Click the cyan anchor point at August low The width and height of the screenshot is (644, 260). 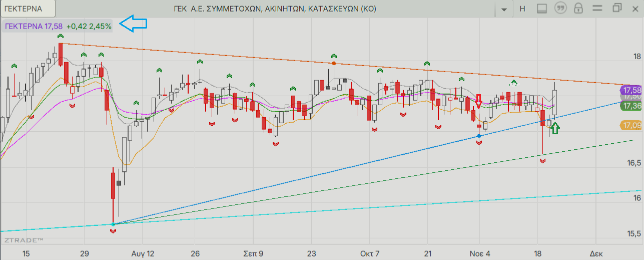(x=113, y=223)
